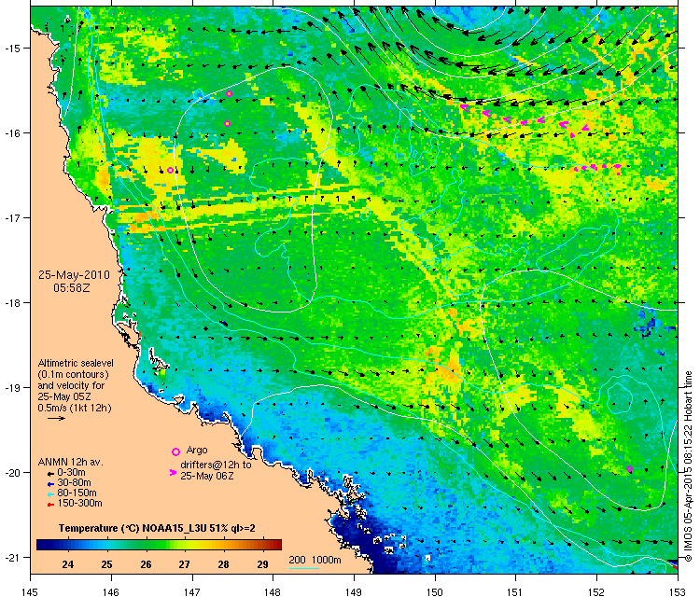Click the 'Argo' legend label
The image size is (700, 597).
point(197,450)
